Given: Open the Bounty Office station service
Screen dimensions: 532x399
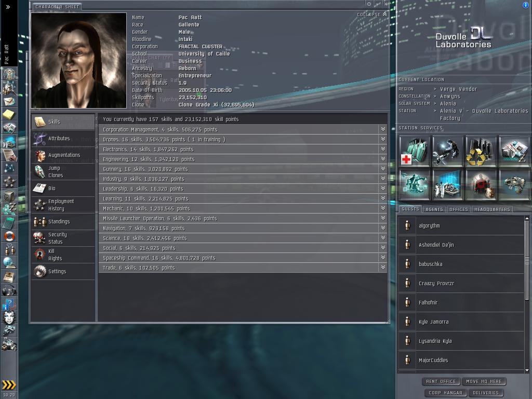Looking at the screenshot, I should pyautogui.click(x=481, y=184).
